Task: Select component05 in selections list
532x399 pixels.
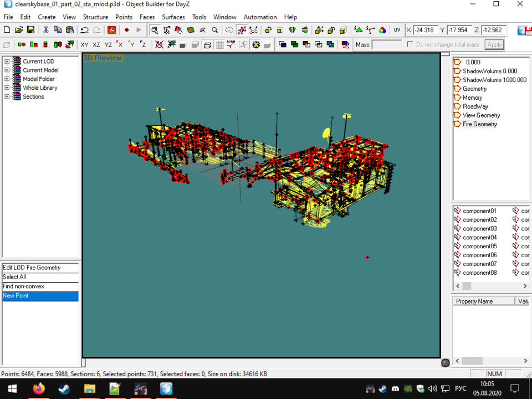Action: pyautogui.click(x=479, y=246)
